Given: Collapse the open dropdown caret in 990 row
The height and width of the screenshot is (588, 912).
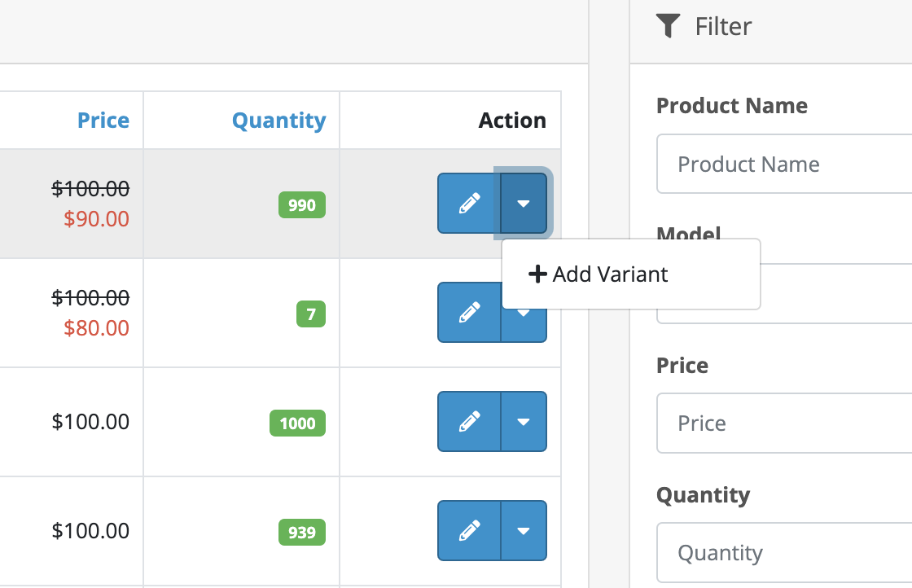Looking at the screenshot, I should pyautogui.click(x=524, y=203).
